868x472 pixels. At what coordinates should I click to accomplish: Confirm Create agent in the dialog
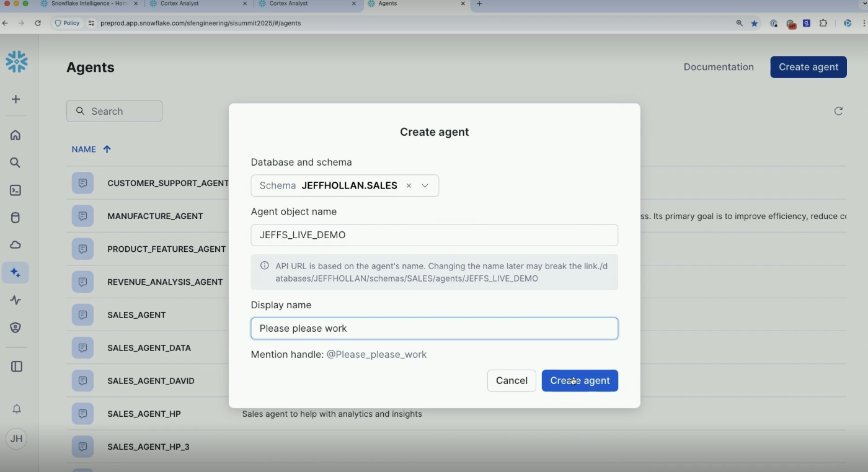(580, 381)
